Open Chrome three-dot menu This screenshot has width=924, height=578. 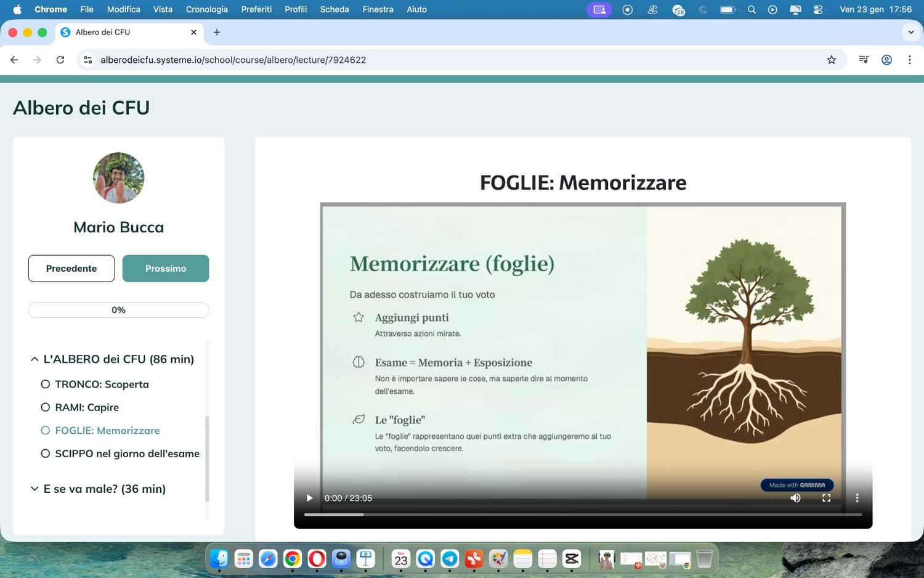[909, 60]
